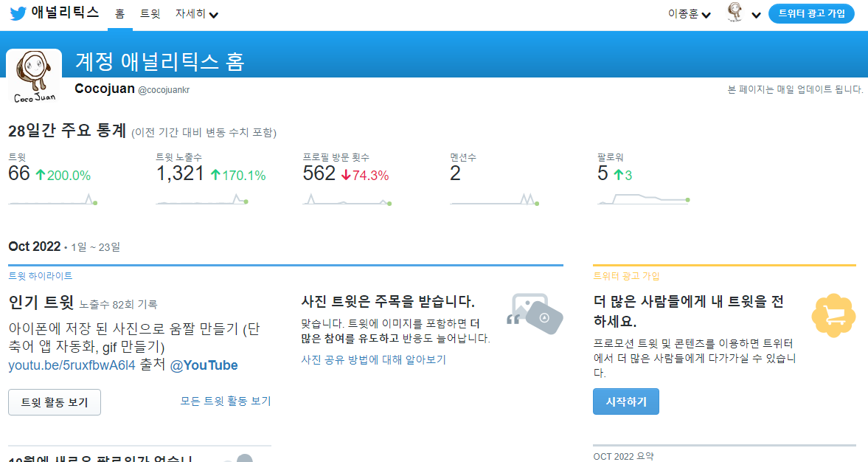
Task: Click the 트윗 하이라이트 section label
Action: pyautogui.click(x=41, y=276)
